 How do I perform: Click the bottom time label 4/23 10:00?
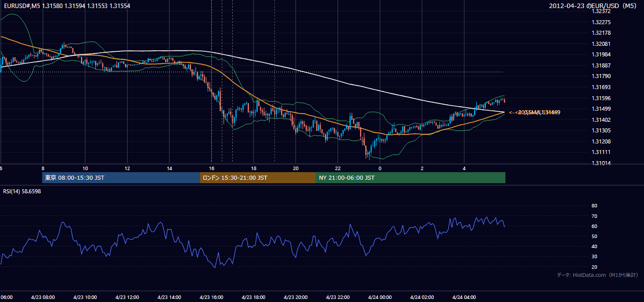[85, 297]
